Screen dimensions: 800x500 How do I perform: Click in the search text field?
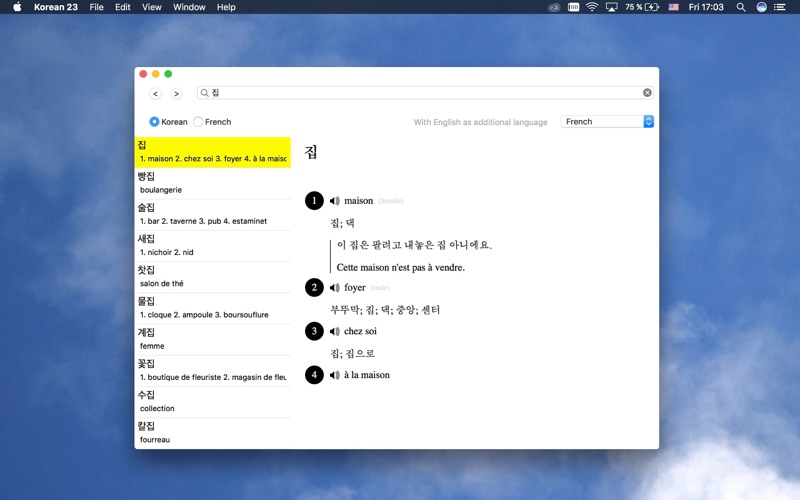coord(424,92)
